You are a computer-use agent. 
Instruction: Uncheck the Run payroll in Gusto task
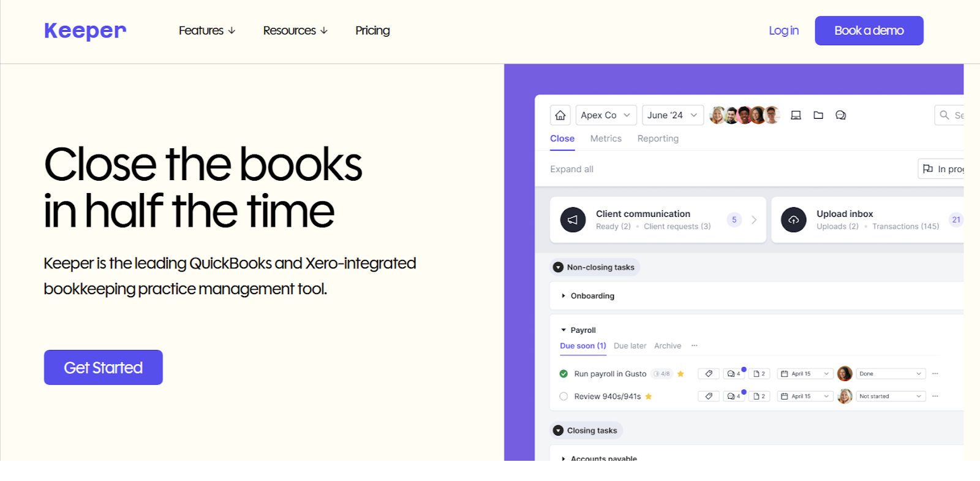tap(563, 374)
